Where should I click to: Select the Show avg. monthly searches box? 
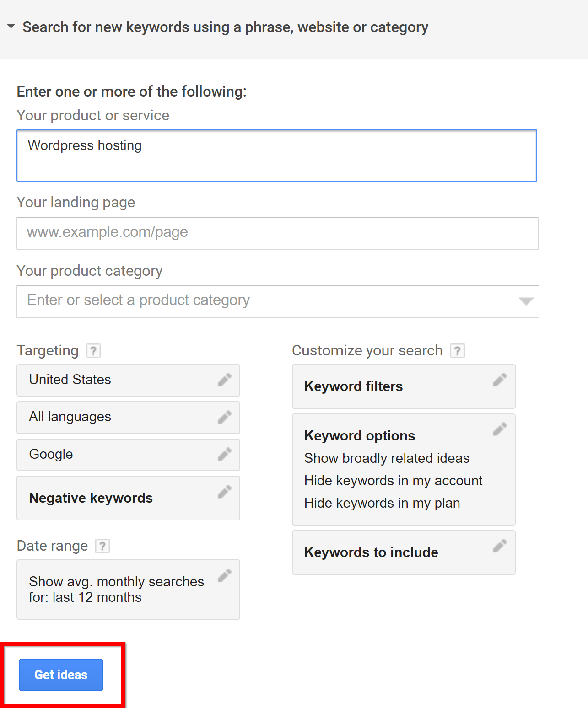point(128,590)
